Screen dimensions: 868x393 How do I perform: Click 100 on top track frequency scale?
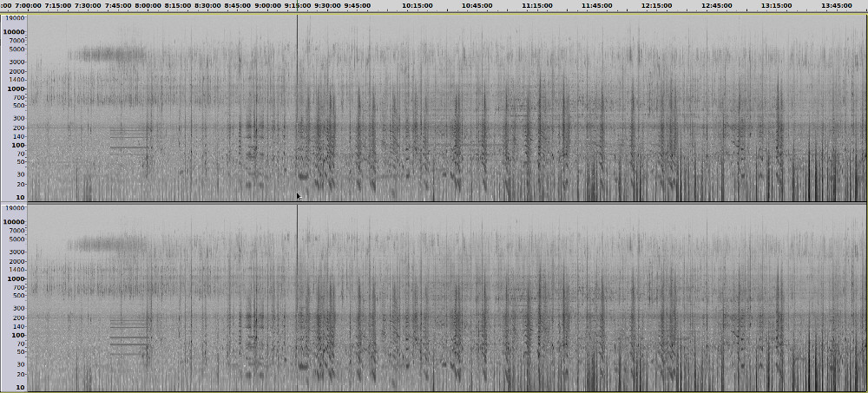pos(19,145)
